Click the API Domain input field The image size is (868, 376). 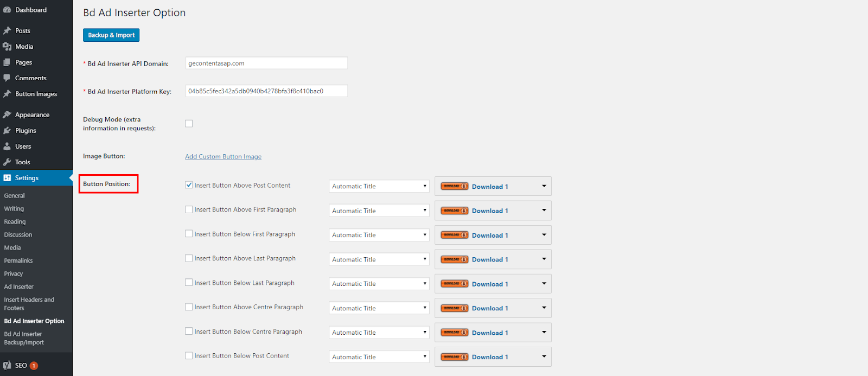click(x=266, y=63)
